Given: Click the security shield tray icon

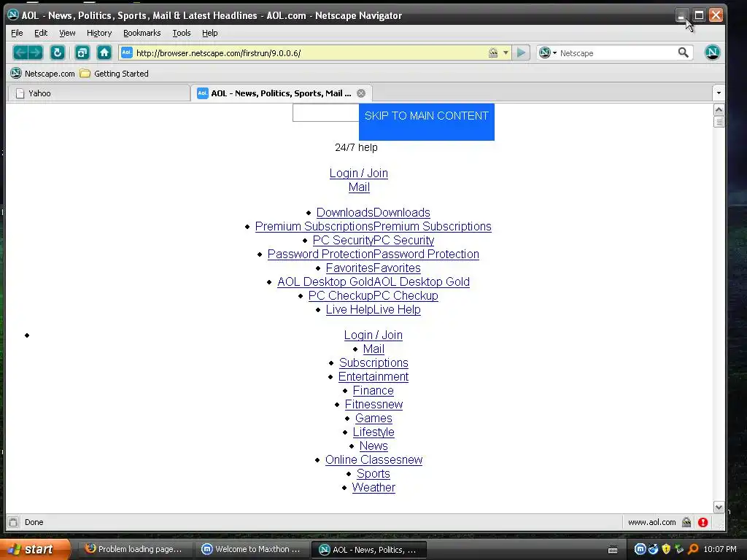Looking at the screenshot, I should 666,549.
